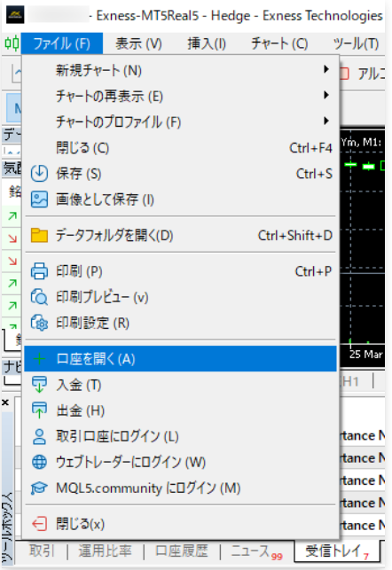Open the ファイル (F) menu

pos(62,43)
